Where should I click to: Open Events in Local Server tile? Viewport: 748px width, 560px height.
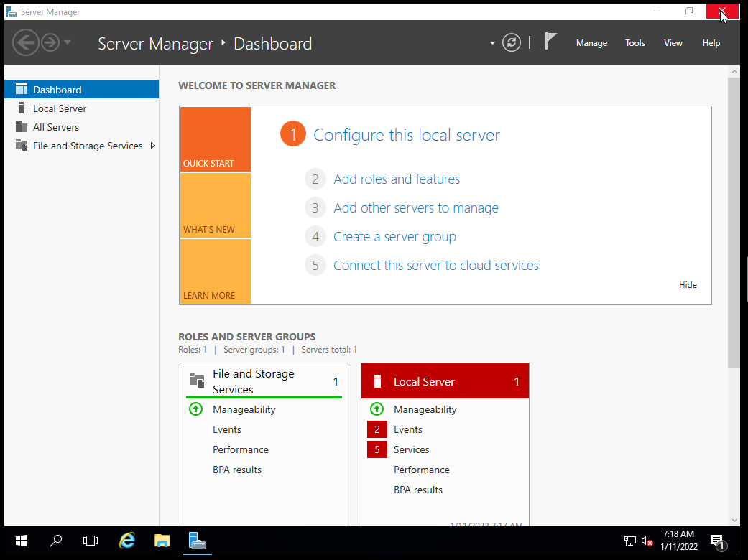click(408, 429)
